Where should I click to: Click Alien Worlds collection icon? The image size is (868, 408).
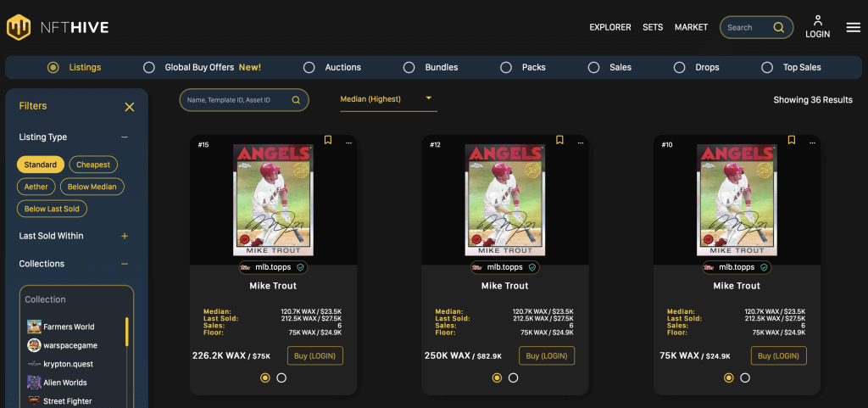[x=34, y=383]
